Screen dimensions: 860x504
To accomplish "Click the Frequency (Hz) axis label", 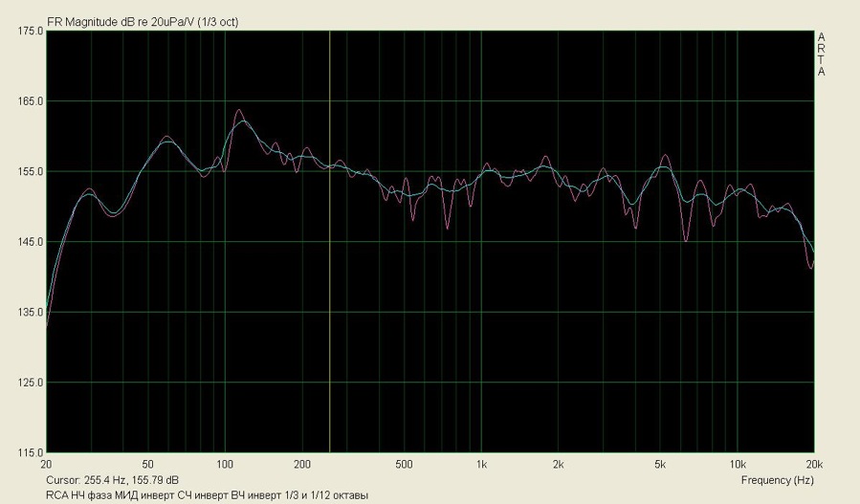I will point(777,478).
